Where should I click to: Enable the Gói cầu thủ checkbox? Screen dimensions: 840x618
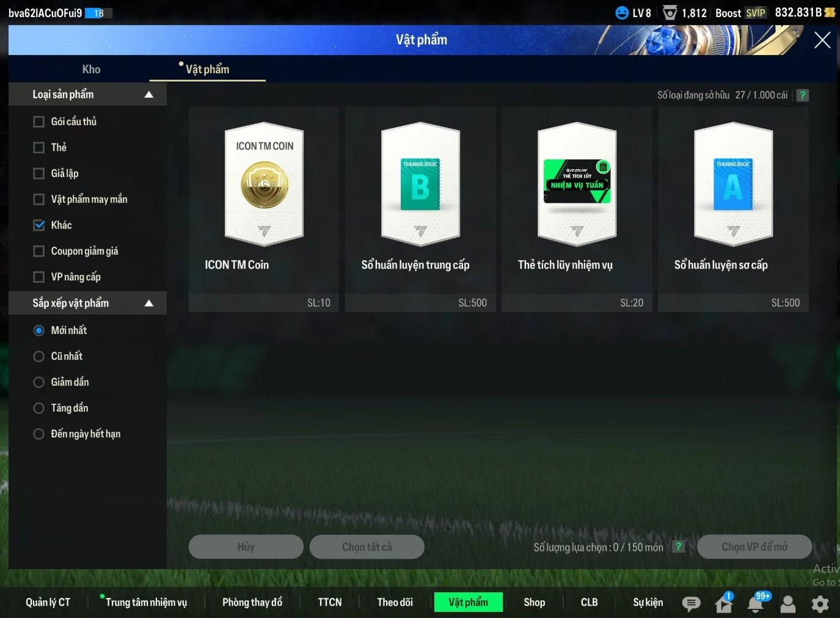39,122
